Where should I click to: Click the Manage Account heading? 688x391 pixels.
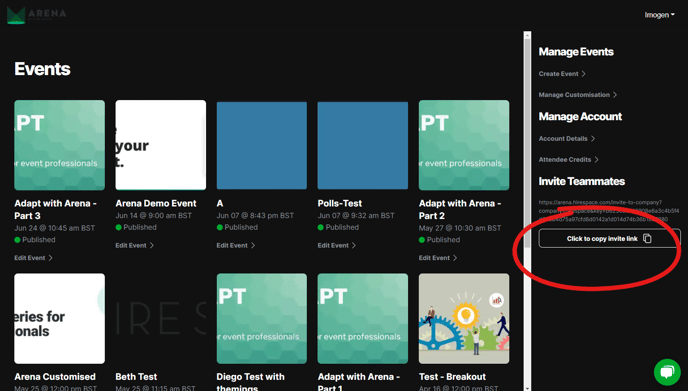(580, 116)
